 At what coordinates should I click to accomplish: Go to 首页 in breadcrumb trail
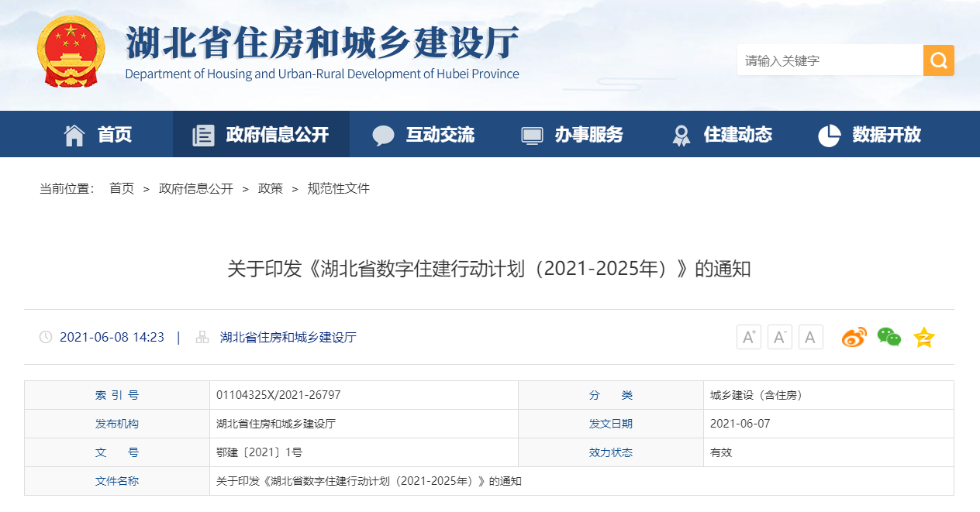tap(122, 188)
